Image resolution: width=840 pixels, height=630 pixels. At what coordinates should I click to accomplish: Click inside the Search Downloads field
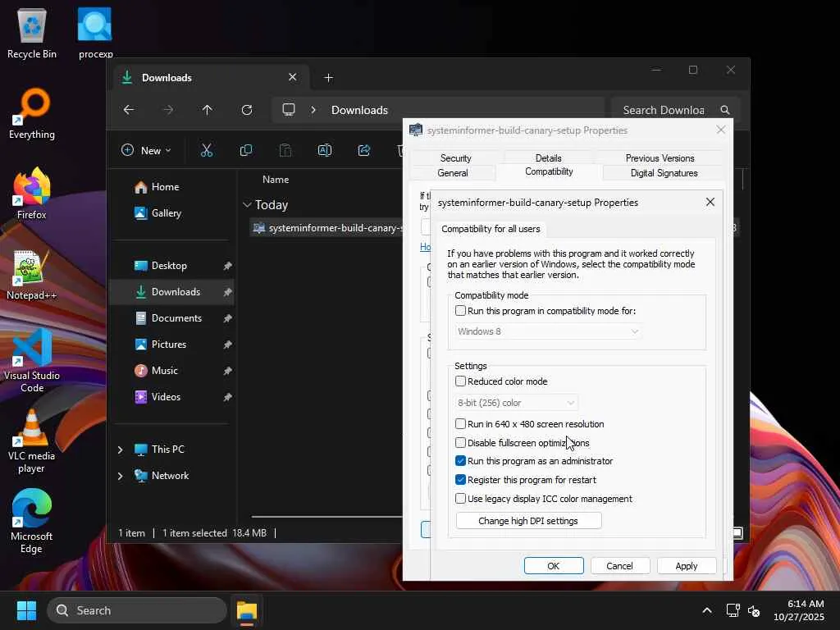pyautogui.click(x=663, y=110)
